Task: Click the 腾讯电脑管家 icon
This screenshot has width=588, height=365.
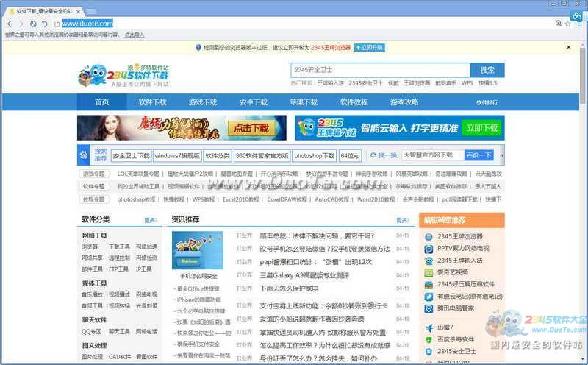Action: [x=430, y=308]
